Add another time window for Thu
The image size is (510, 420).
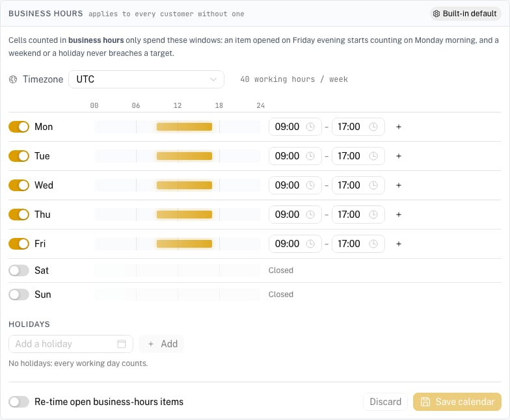point(398,215)
